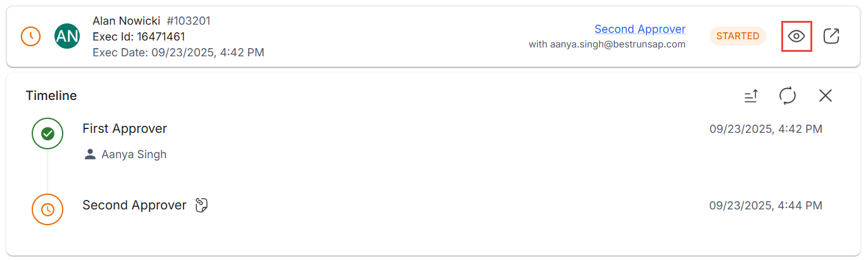Click the green First Approver checkmark

point(47,133)
